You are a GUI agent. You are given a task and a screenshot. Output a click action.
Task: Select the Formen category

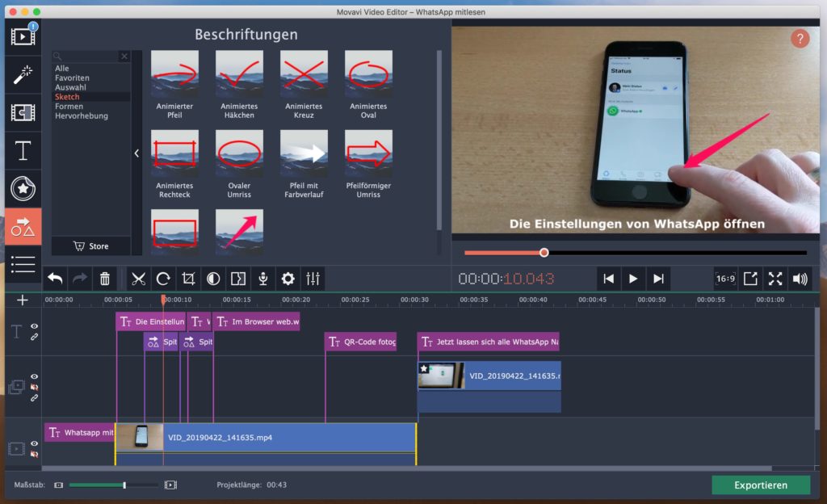pos(69,107)
